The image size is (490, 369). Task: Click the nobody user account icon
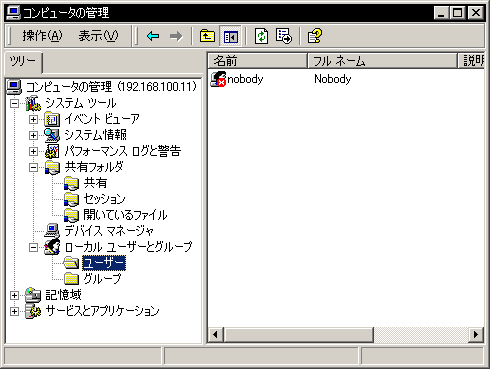pyautogui.click(x=218, y=79)
